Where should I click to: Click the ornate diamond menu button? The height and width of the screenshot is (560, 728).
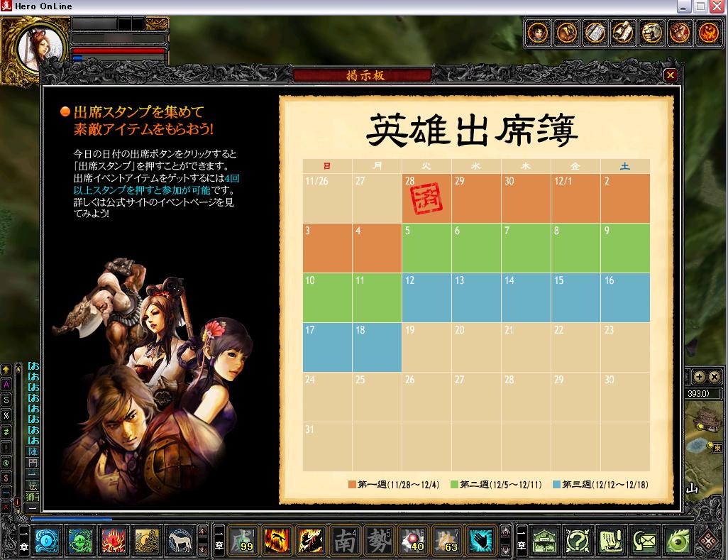coord(709,541)
